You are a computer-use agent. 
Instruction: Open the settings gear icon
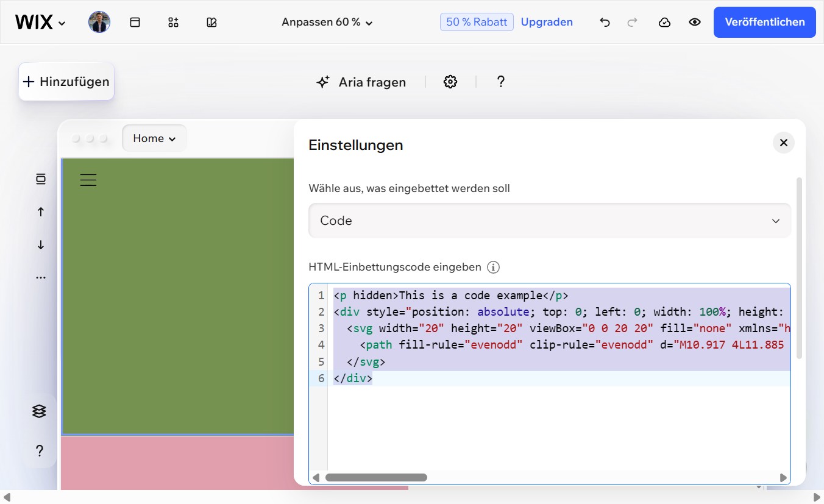point(450,82)
